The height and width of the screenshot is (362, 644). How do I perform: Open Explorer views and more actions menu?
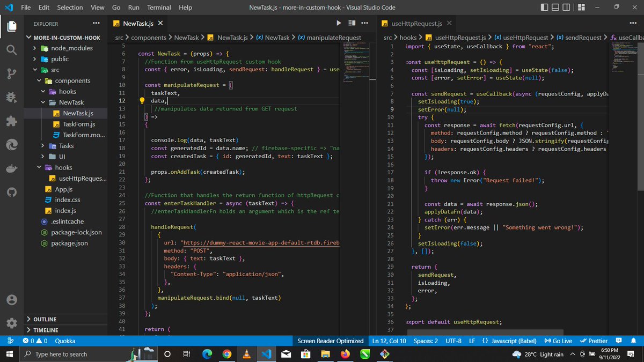pyautogui.click(x=96, y=24)
